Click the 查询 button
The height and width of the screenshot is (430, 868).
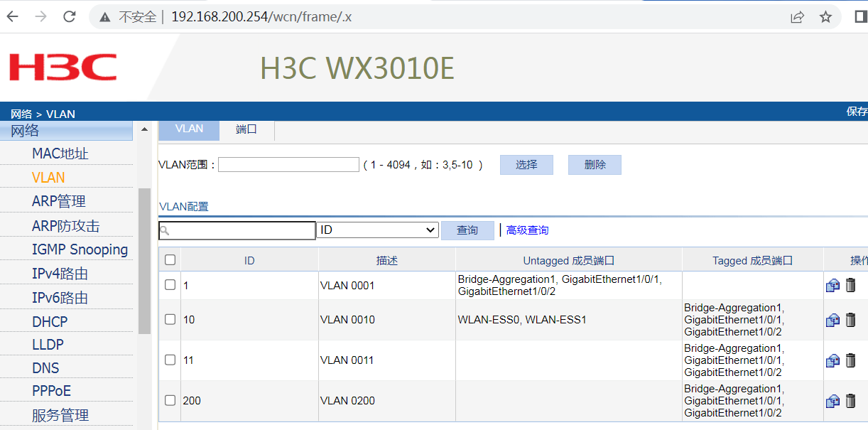467,230
